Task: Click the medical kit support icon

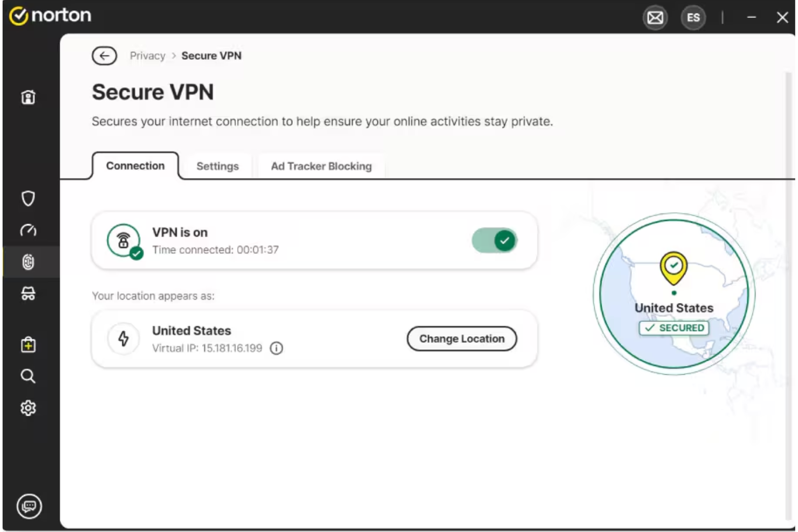Action: [27, 346]
